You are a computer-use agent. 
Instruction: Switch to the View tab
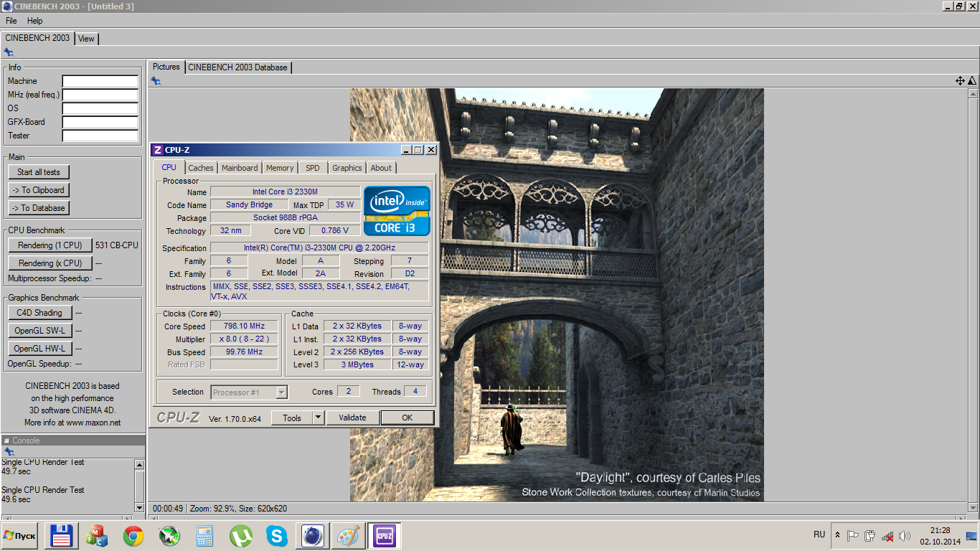click(86, 39)
